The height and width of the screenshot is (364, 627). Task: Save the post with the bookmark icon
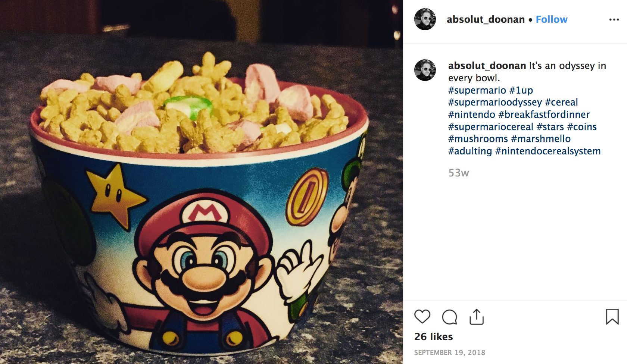click(x=612, y=317)
